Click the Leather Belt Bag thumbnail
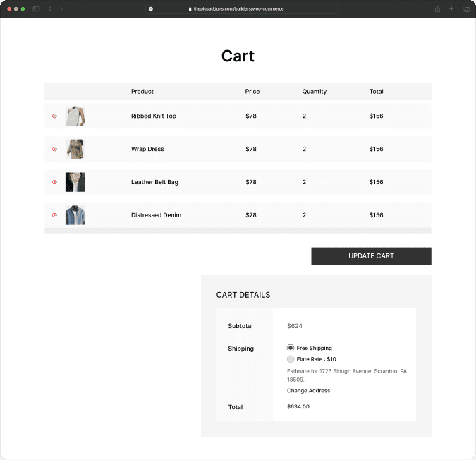Image resolution: width=476 pixels, height=460 pixels. point(75,182)
